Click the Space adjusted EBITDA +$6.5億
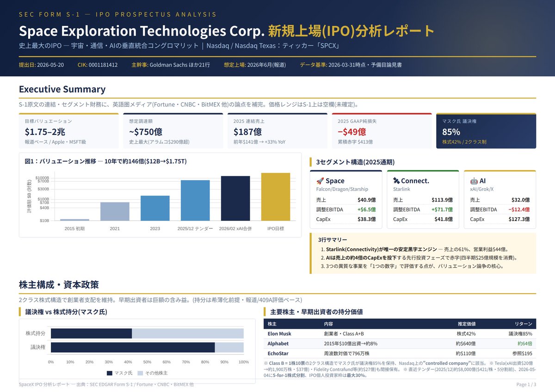The height and width of the screenshot is (392, 555). (366, 210)
